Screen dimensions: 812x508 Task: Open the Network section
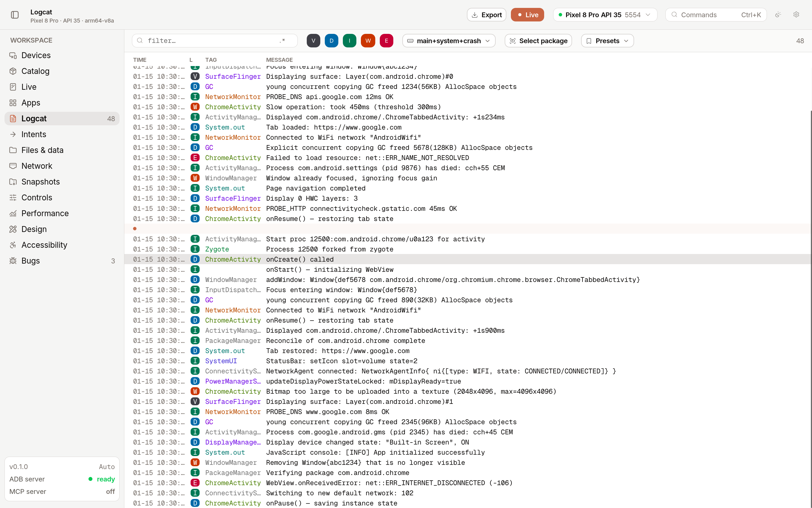point(62,166)
